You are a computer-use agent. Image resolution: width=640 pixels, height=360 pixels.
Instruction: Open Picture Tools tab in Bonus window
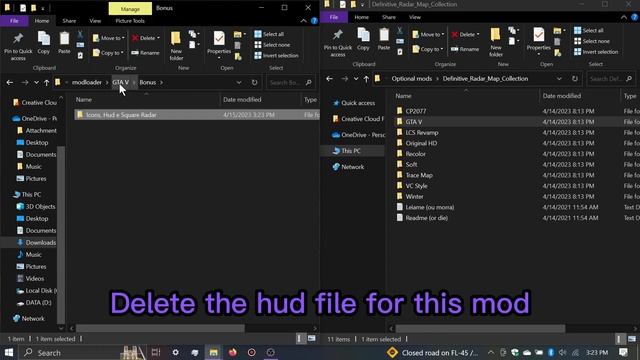coord(130,21)
